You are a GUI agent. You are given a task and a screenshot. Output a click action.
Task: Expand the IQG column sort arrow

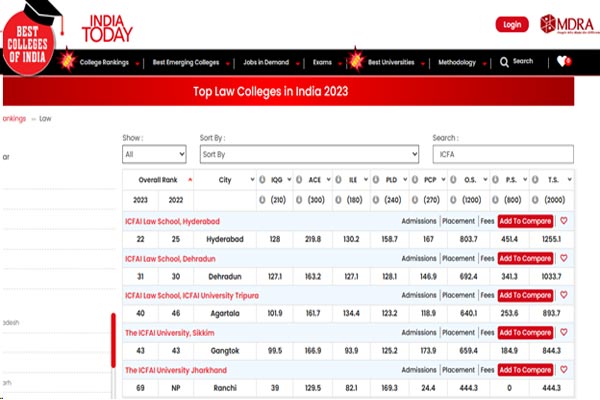coord(289,180)
